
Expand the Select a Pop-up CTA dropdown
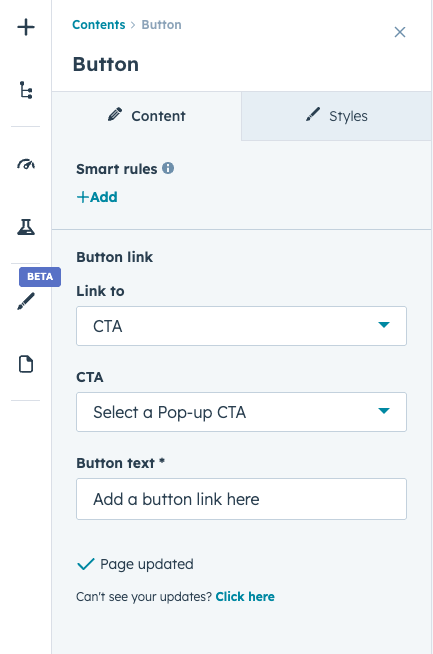(241, 412)
